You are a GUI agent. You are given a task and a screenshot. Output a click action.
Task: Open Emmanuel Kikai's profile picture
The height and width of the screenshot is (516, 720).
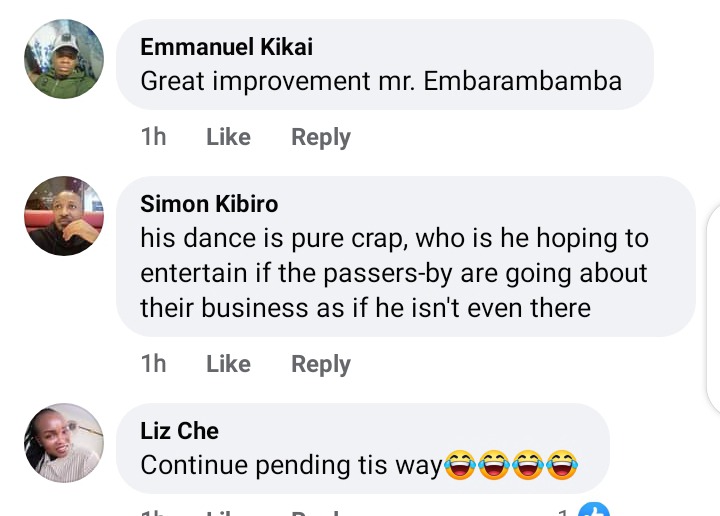(x=64, y=59)
